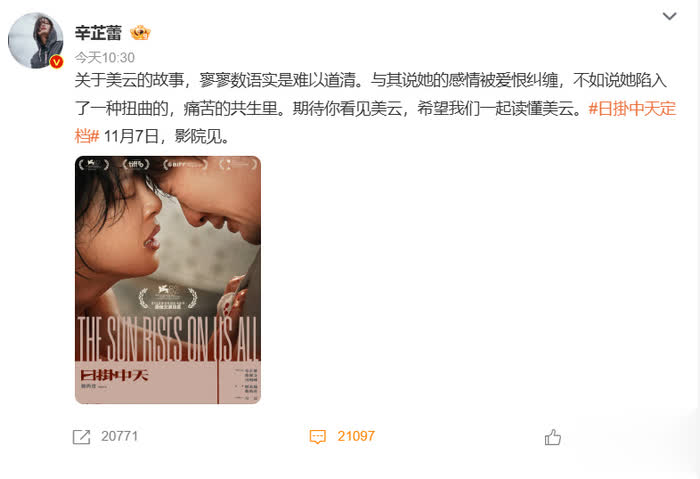Click the Venice festival laurel on poster

click(x=167, y=298)
